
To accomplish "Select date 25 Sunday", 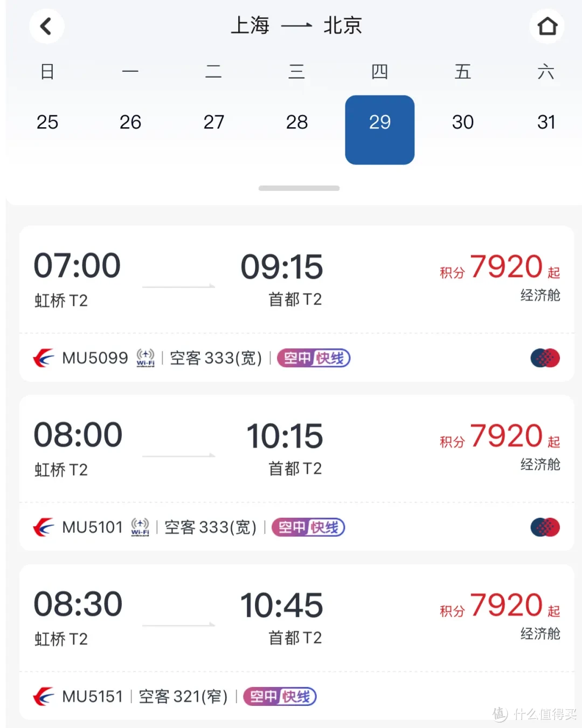I will point(47,122).
